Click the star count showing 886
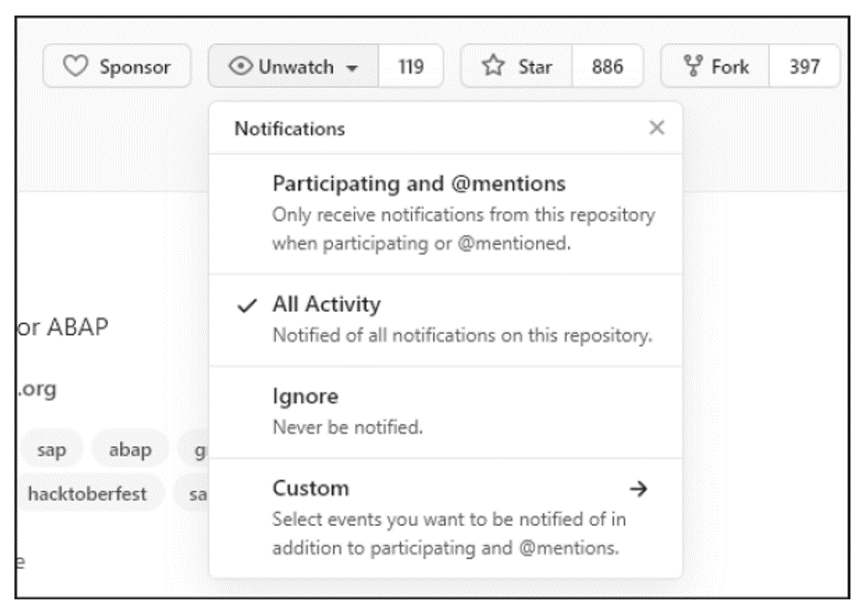The width and height of the screenshot is (868, 616). point(606,63)
